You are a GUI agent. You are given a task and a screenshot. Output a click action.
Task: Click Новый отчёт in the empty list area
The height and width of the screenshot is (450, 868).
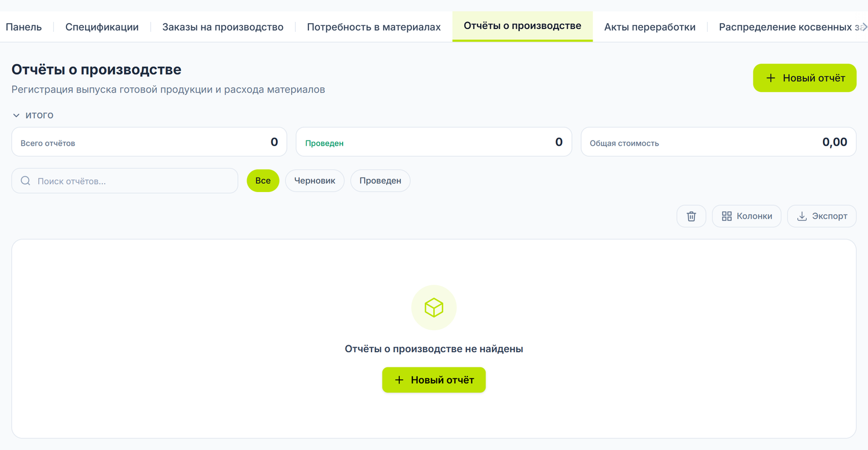tap(434, 380)
